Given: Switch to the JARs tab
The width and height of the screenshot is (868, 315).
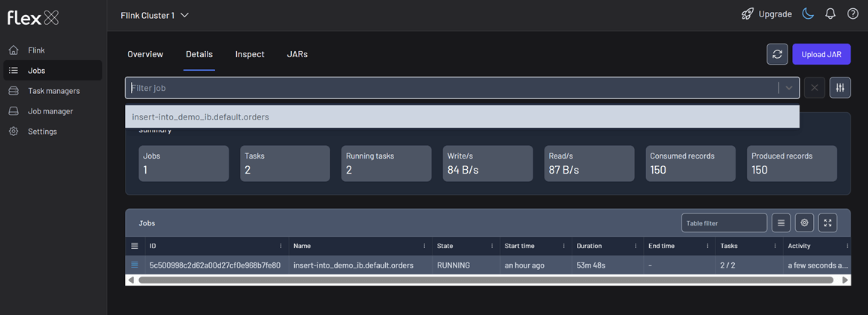Looking at the screenshot, I should [297, 54].
